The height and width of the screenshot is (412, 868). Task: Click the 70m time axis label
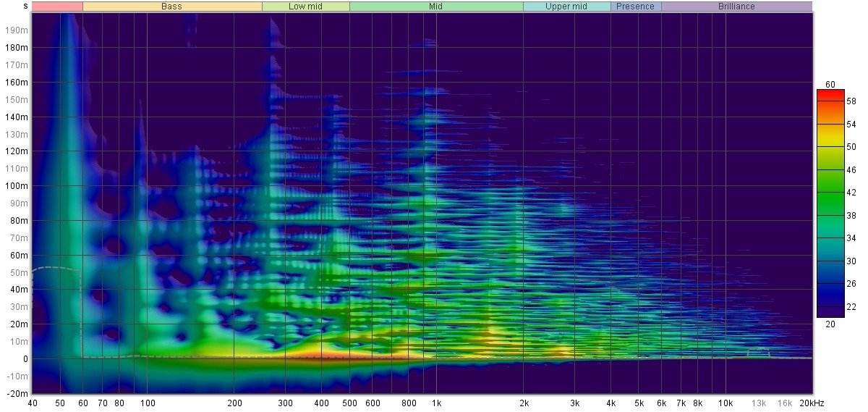coord(19,238)
